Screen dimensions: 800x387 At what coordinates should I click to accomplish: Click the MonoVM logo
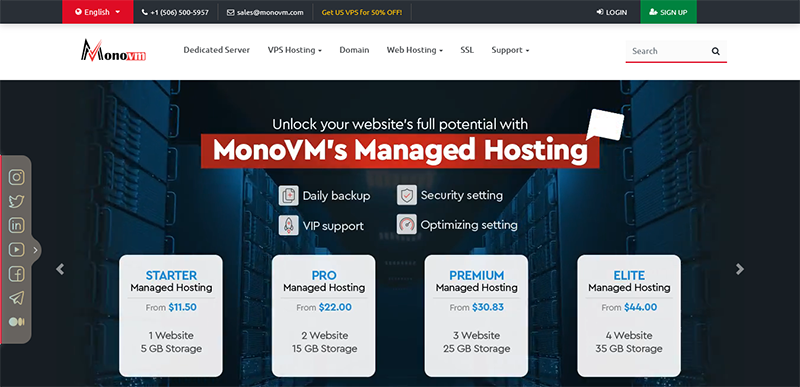[x=113, y=50]
